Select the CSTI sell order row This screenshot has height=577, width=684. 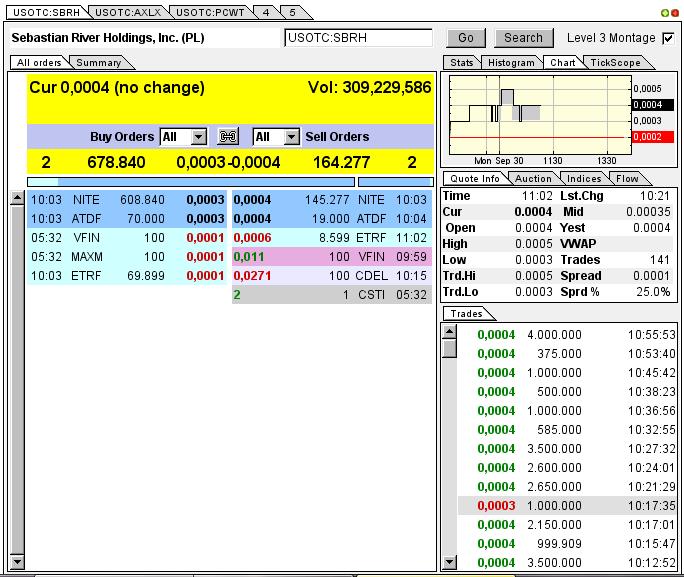coord(332,295)
